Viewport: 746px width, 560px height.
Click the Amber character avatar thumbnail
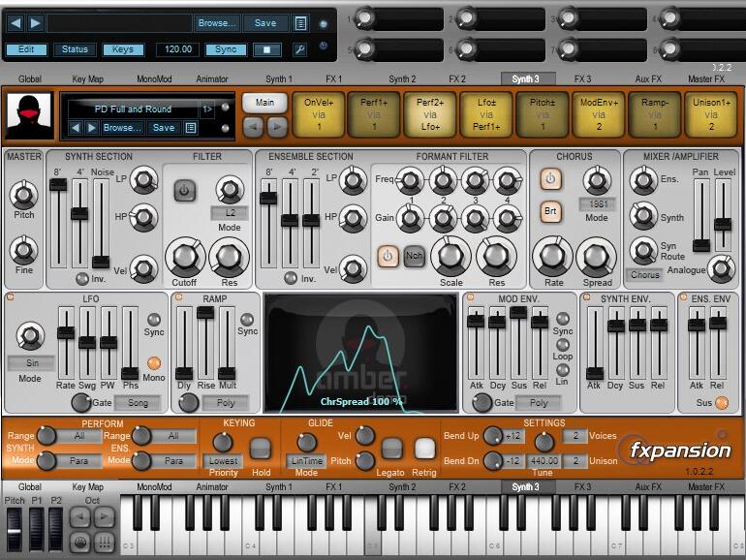pos(29,116)
